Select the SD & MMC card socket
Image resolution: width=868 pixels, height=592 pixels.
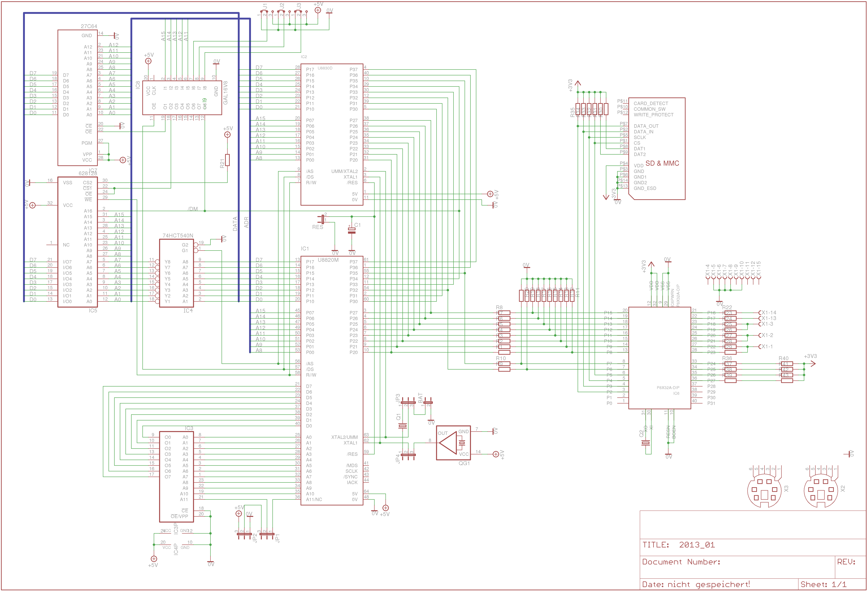657,149
